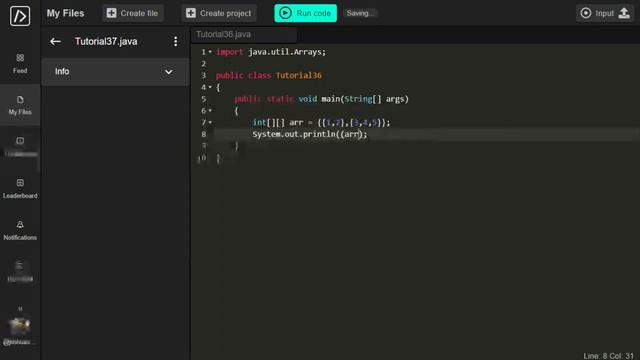The image size is (640, 360).
Task: Click the main method signature line
Action: coord(321,99)
